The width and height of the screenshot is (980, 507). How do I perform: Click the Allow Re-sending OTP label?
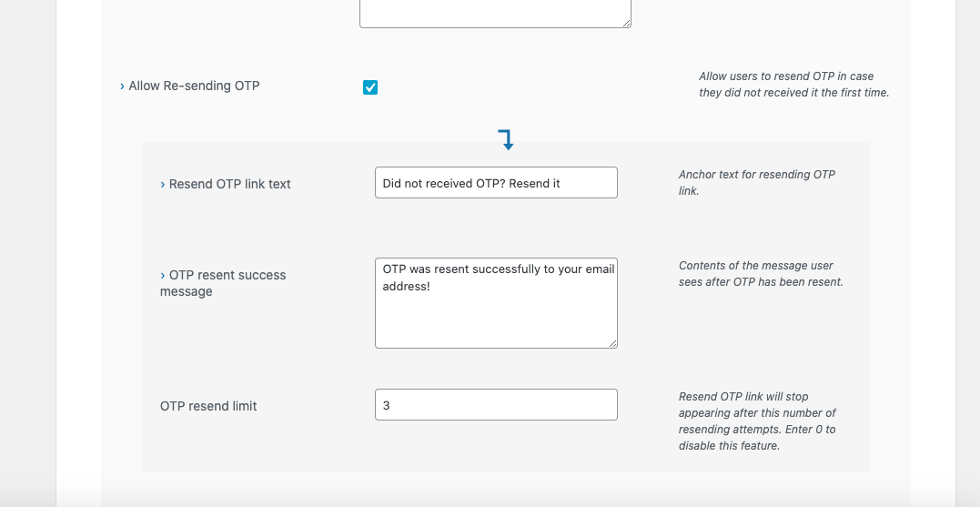click(194, 86)
